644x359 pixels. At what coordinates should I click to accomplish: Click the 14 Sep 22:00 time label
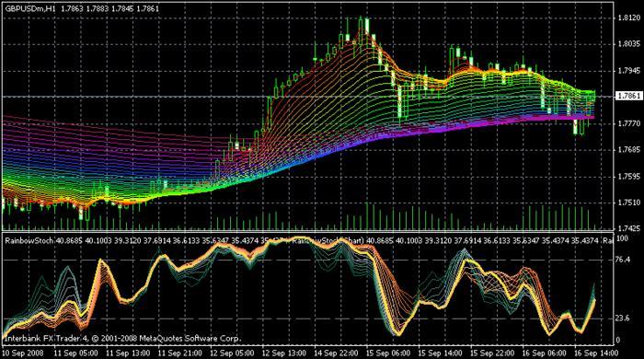(x=336, y=353)
